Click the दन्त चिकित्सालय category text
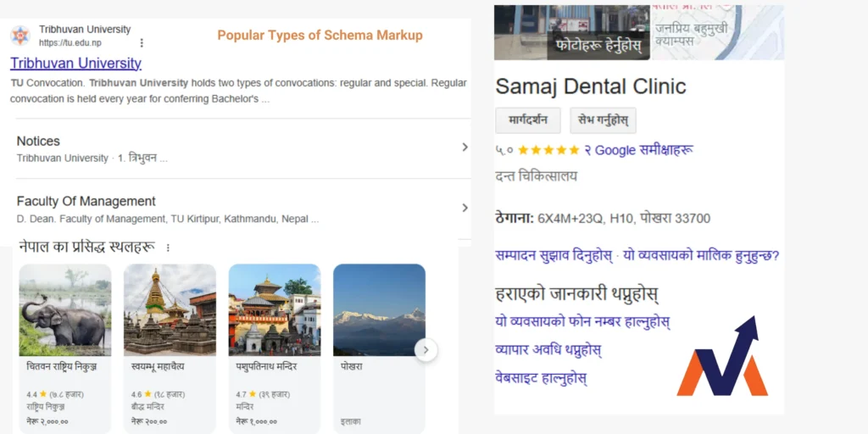868x434 pixels. pyautogui.click(x=536, y=176)
